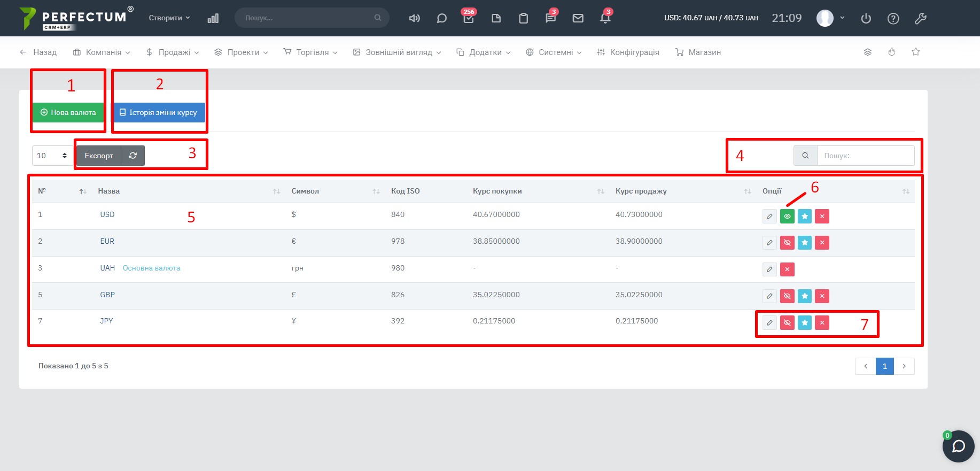Delete the JPY currency with red X

(x=822, y=323)
